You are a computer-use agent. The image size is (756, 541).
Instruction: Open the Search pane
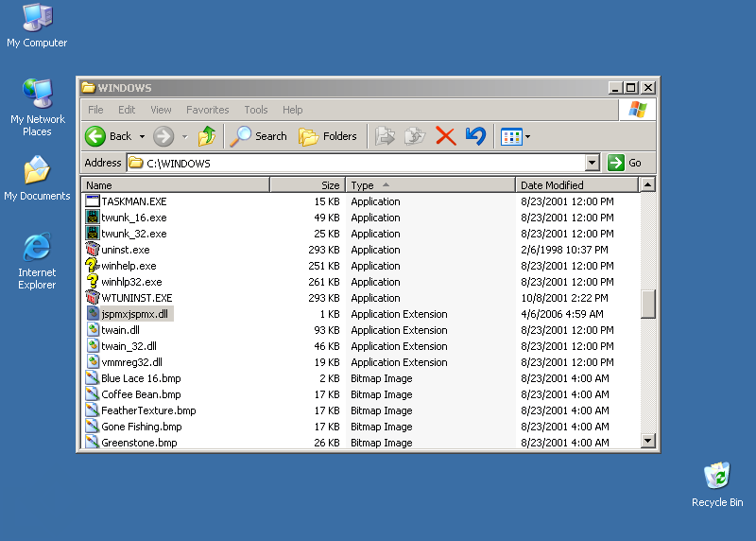pos(258,136)
